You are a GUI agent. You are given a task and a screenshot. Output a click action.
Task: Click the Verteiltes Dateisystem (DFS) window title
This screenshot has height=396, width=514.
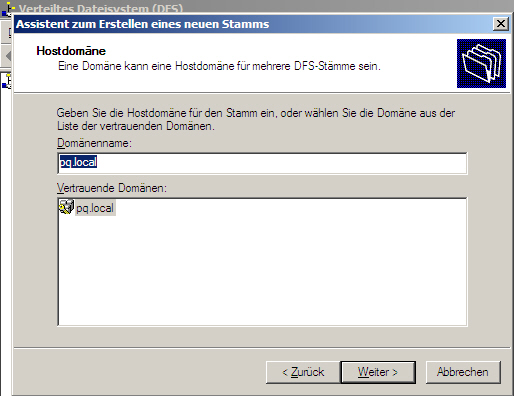[x=101, y=9]
